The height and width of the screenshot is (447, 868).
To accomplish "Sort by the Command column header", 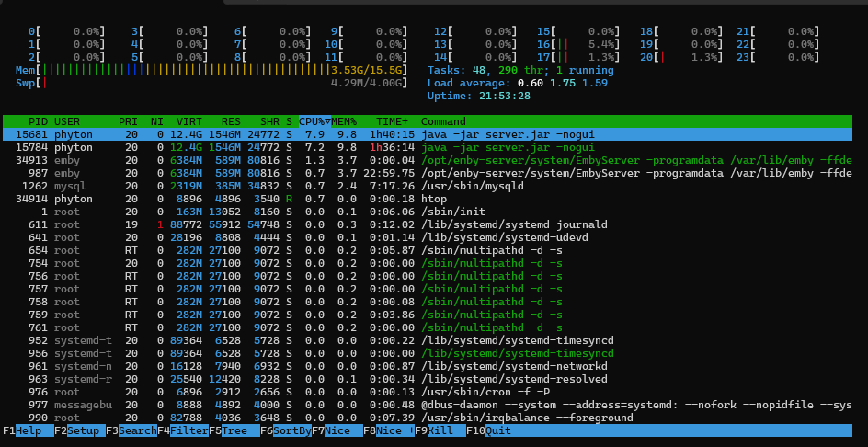I will (443, 121).
